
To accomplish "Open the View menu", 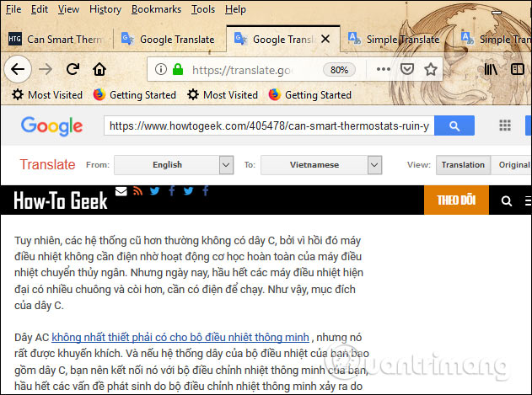I will [68, 9].
